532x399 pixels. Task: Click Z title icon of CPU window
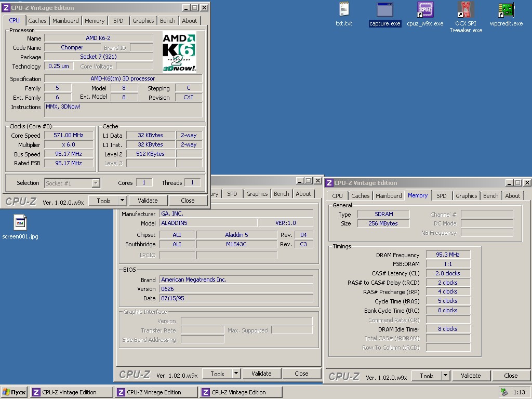(5, 7)
